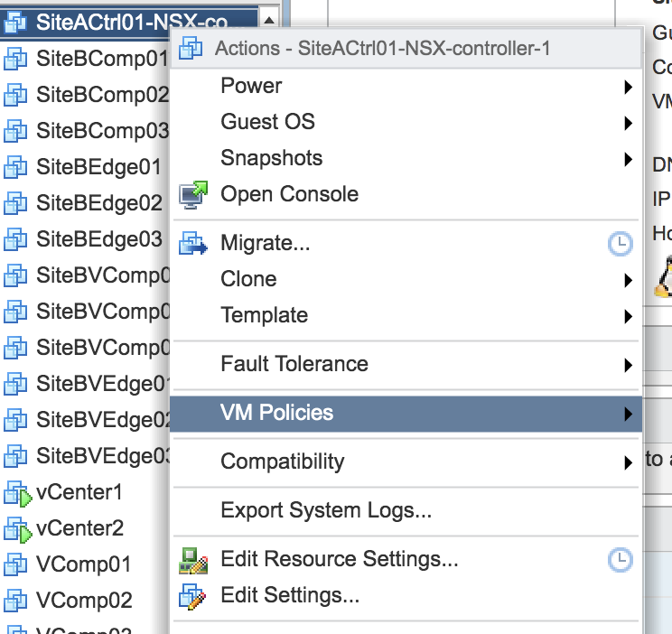Screen dimensions: 672x634
Task: Click the Edit Resource Settings icon
Action: [193, 560]
